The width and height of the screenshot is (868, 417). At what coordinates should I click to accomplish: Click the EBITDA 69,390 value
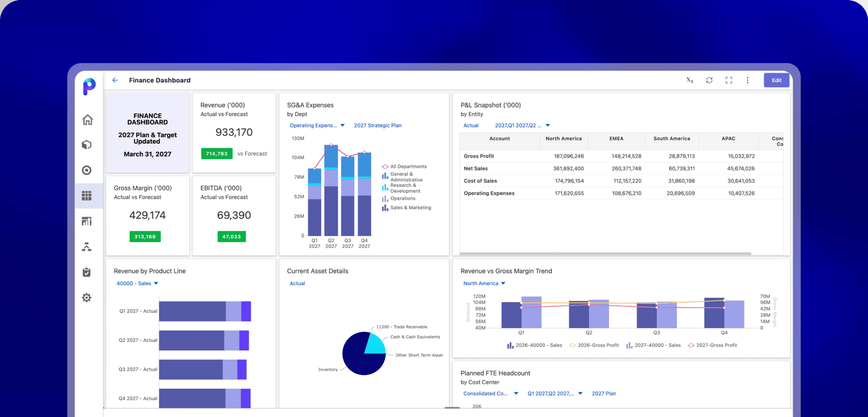tap(234, 216)
